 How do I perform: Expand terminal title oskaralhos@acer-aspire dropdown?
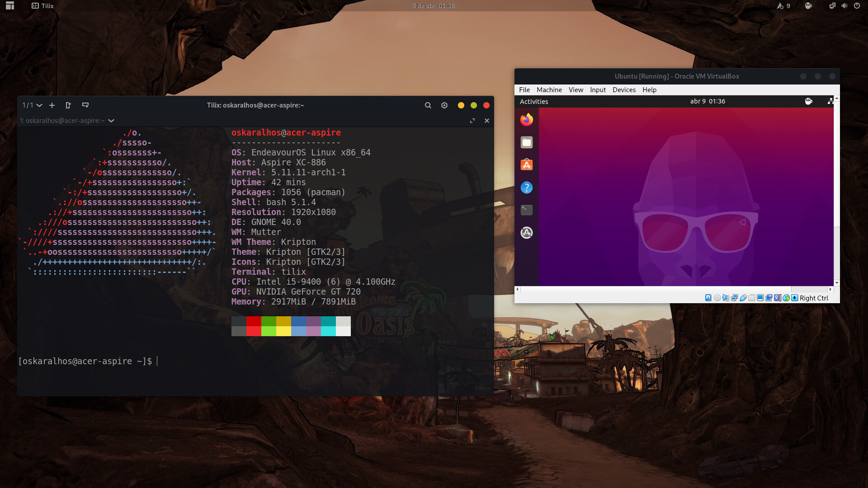[67, 121]
